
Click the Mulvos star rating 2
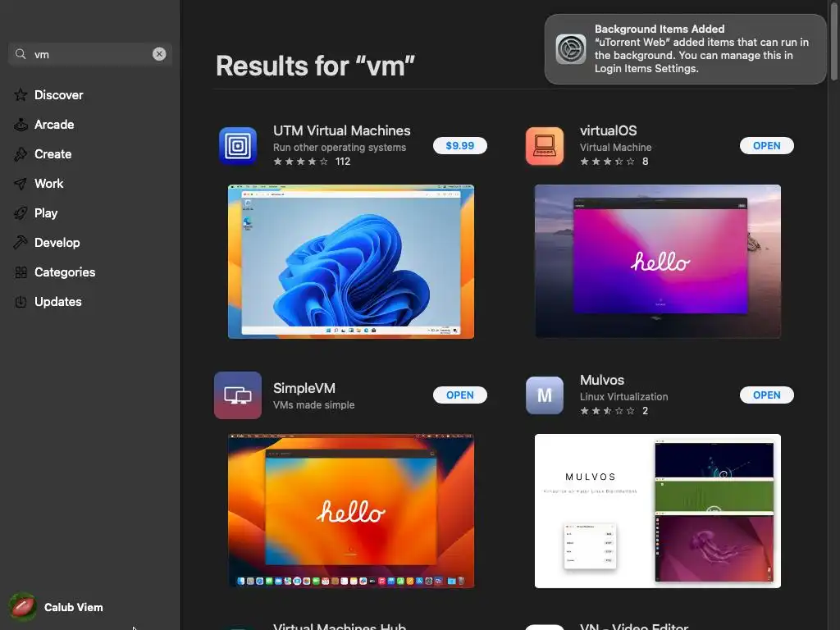pyautogui.click(x=614, y=411)
